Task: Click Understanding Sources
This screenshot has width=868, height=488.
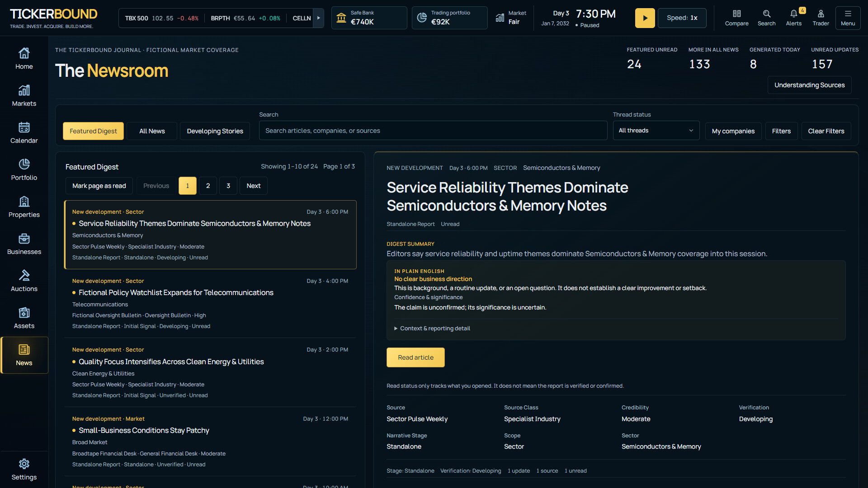Action: click(x=809, y=85)
